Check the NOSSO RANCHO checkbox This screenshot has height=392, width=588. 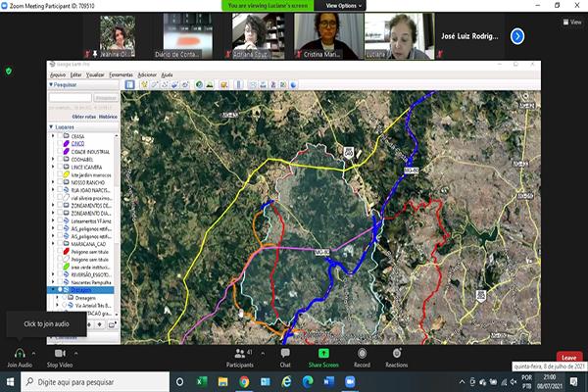click(59, 182)
